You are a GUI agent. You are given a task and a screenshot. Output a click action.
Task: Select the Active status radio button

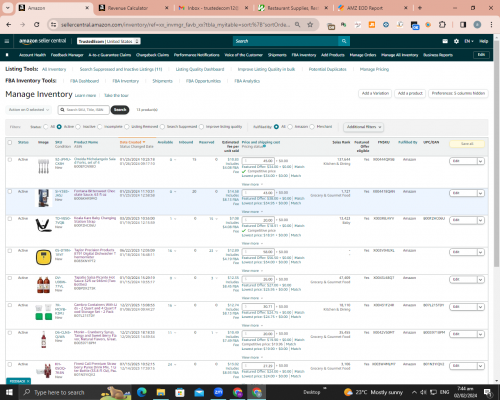59,127
